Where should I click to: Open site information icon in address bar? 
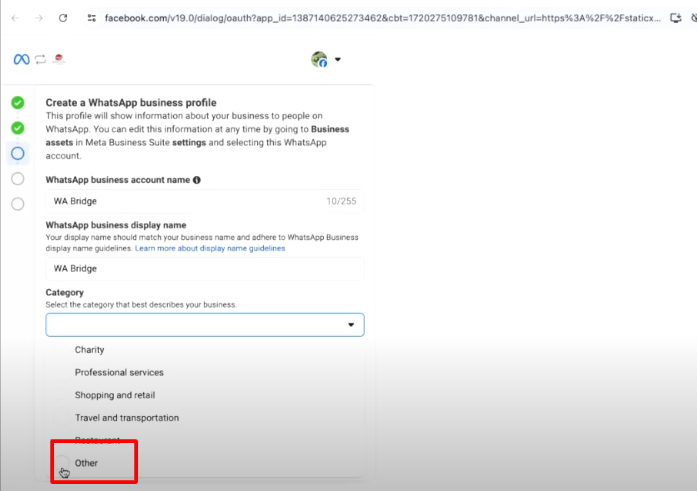[x=92, y=18]
